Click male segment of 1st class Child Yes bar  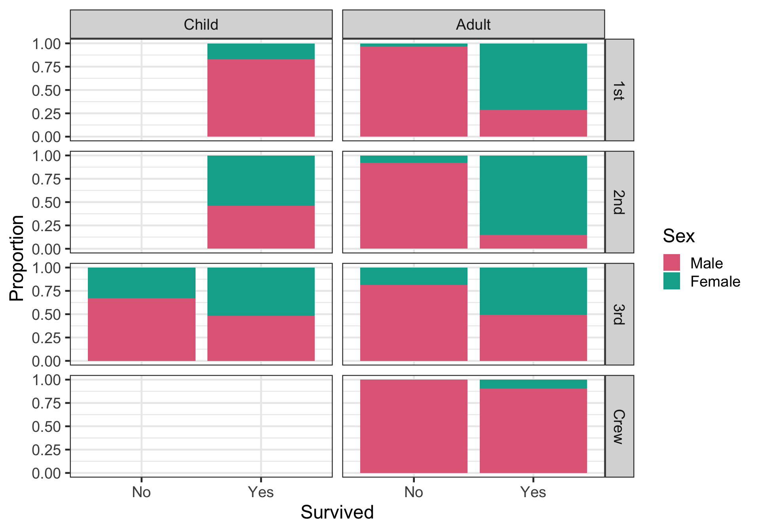click(x=261, y=98)
